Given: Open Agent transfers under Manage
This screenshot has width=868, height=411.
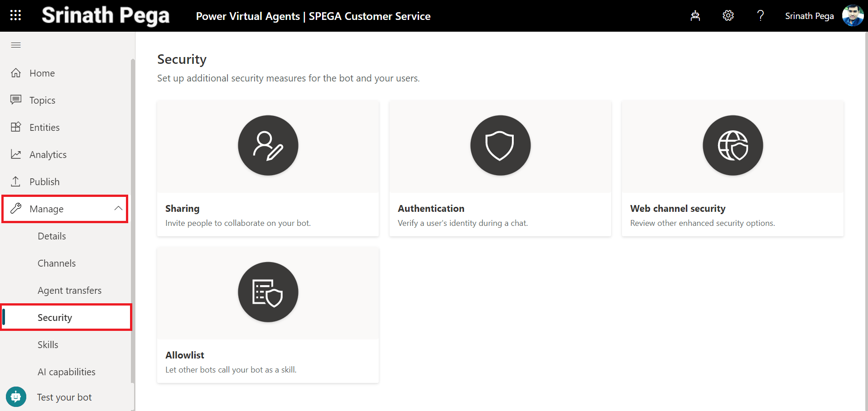Looking at the screenshot, I should click(x=69, y=291).
